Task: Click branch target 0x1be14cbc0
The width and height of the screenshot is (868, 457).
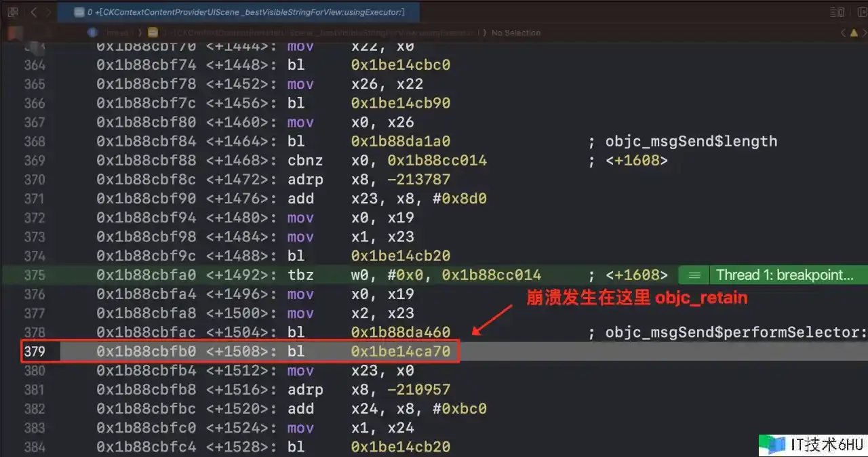Action: point(401,65)
